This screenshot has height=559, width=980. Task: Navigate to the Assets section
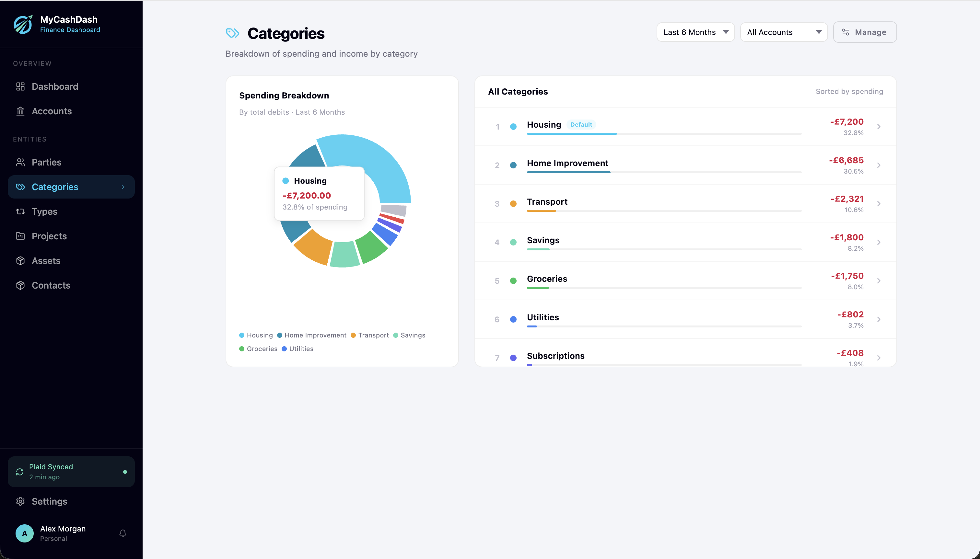(46, 261)
